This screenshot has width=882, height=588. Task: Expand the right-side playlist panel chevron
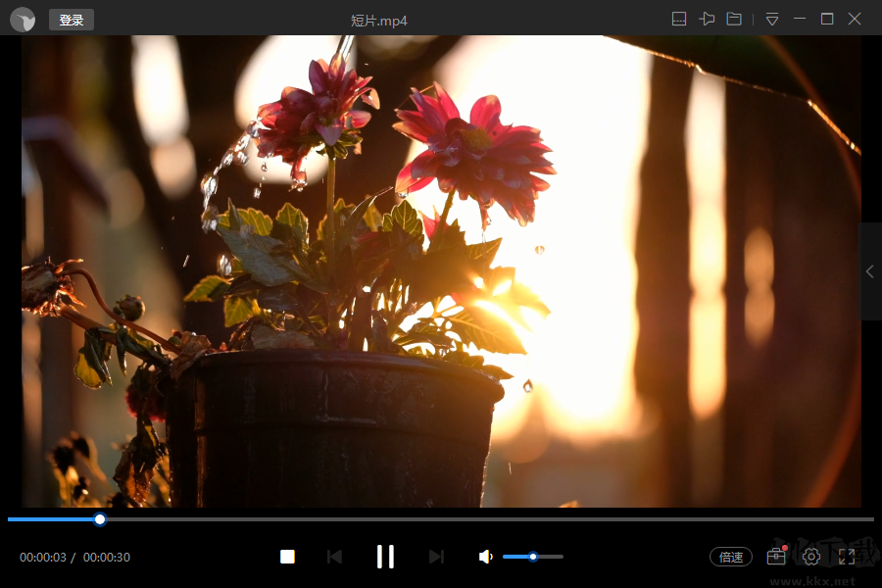click(x=870, y=271)
